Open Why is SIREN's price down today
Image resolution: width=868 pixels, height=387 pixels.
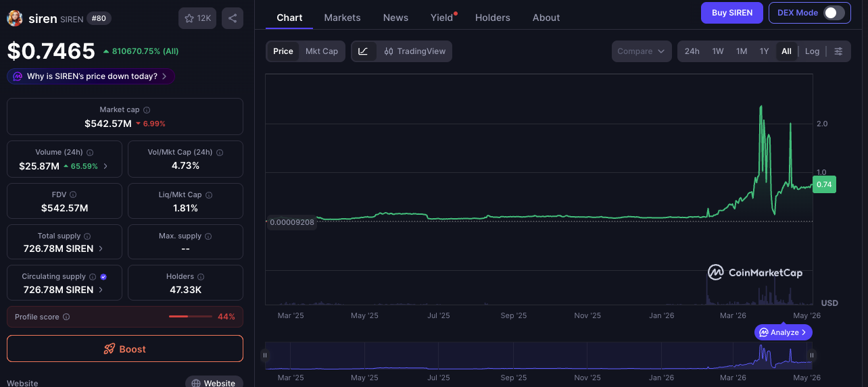tap(91, 76)
